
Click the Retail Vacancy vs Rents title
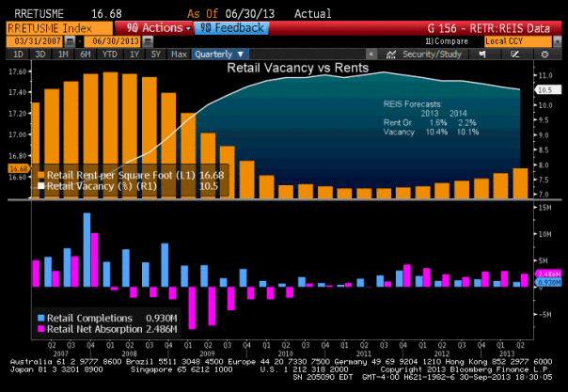(298, 68)
